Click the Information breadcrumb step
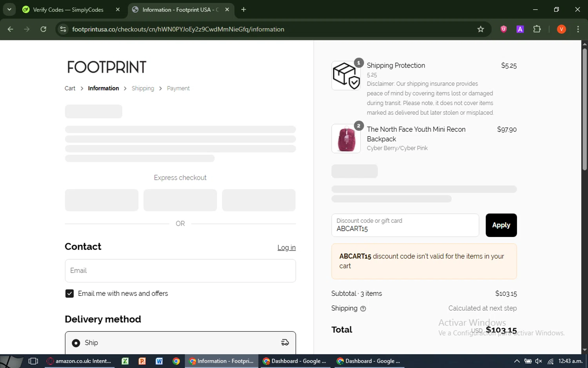The height and width of the screenshot is (368, 588). 103,89
